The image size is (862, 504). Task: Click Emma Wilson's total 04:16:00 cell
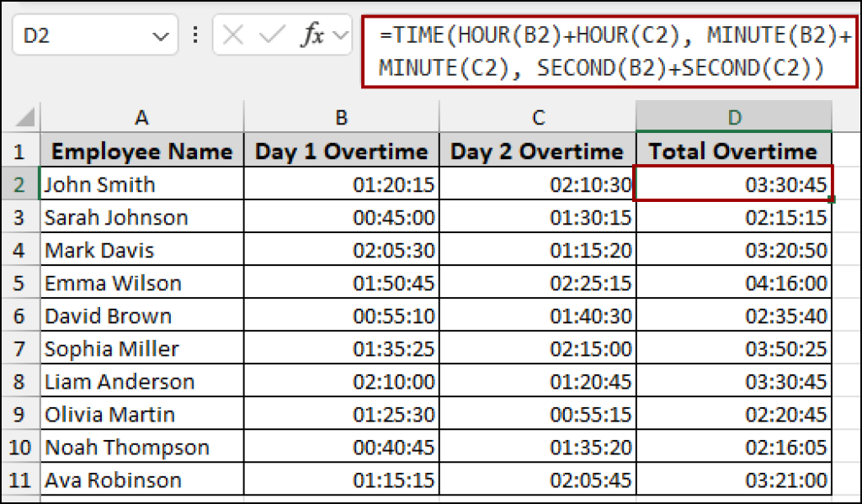[x=734, y=284]
